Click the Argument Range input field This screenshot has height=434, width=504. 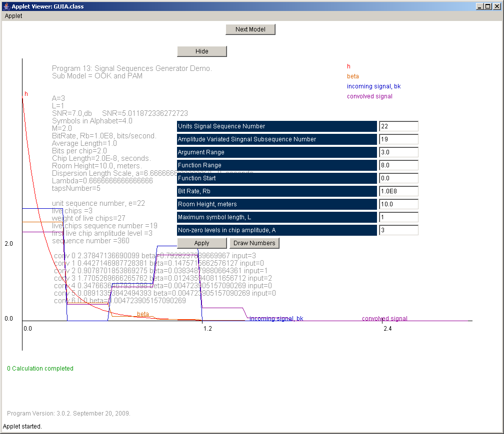click(398, 152)
